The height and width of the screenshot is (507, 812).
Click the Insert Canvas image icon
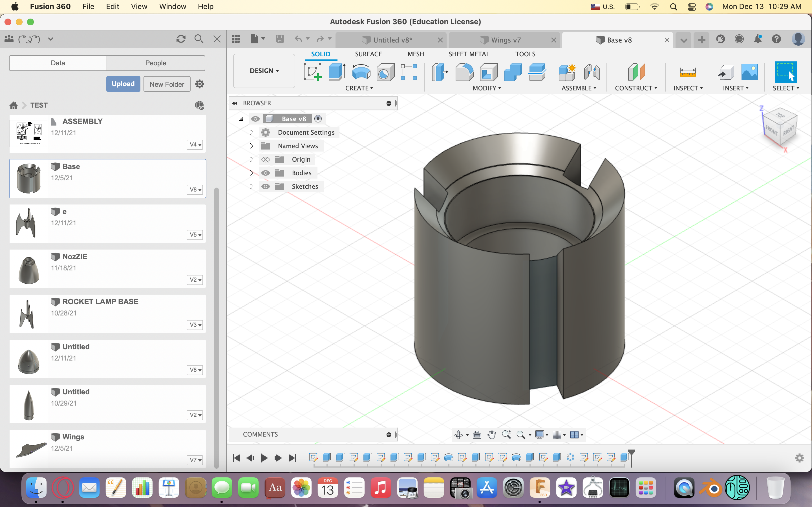(749, 72)
